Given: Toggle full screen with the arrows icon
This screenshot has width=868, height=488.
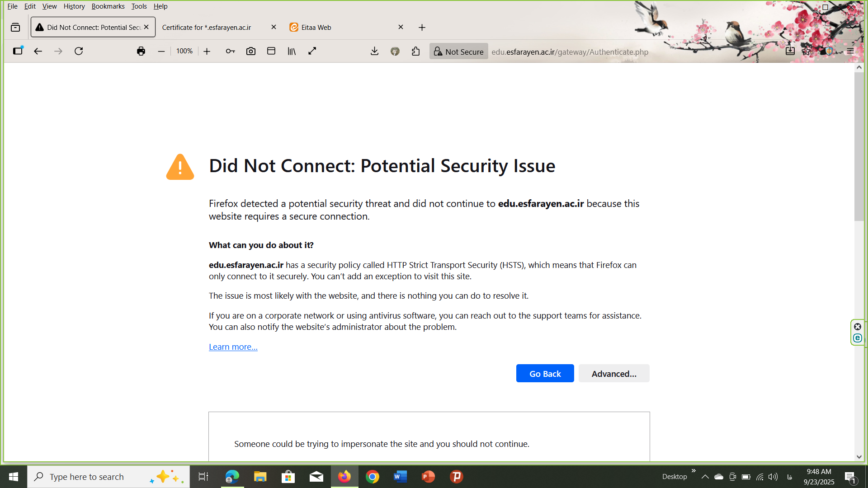Looking at the screenshot, I should point(312,51).
